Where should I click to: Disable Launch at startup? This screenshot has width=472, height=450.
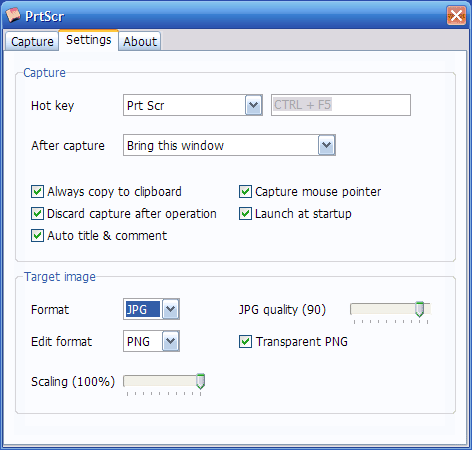pos(245,214)
